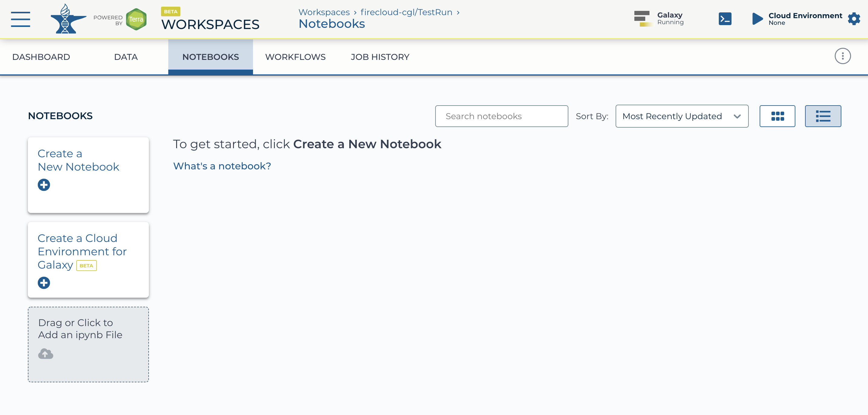Viewport: 868px width, 415px height.
Task: Select the Notebooks tab
Action: pyautogui.click(x=211, y=57)
